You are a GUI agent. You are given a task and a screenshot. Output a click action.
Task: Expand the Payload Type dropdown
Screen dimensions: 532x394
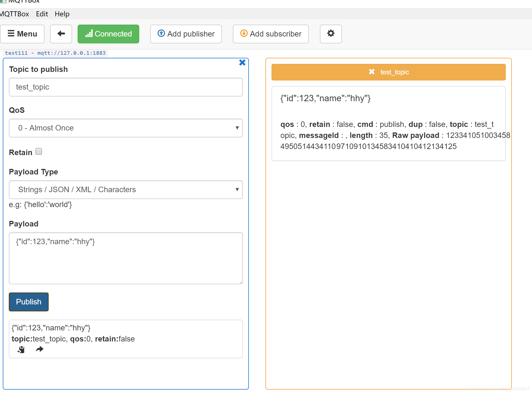pyautogui.click(x=126, y=190)
